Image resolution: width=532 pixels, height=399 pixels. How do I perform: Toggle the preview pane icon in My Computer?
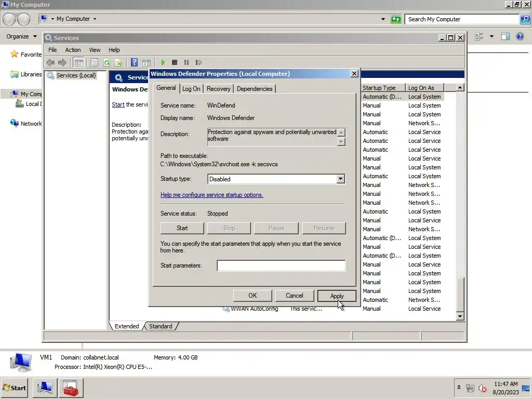coord(506,36)
